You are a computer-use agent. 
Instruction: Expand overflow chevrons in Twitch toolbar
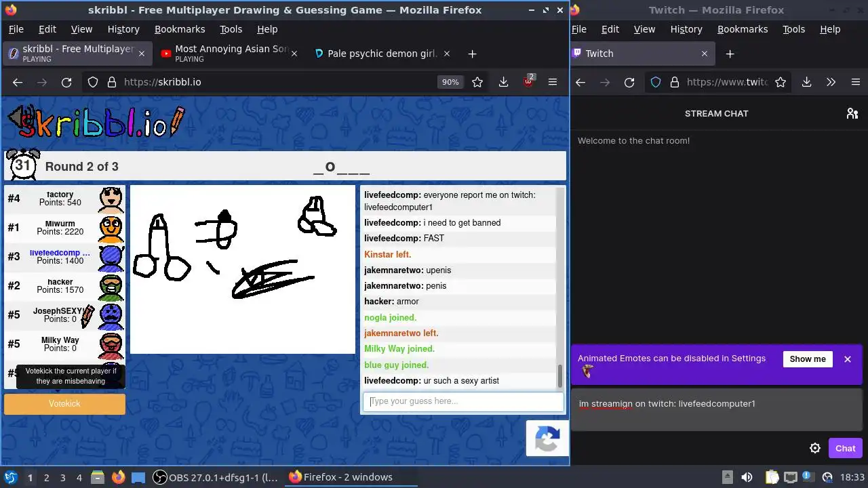tap(831, 82)
